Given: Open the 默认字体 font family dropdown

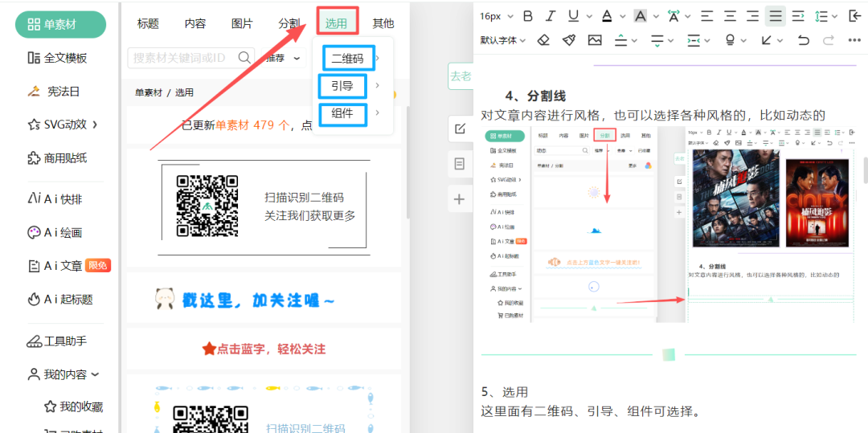Looking at the screenshot, I should click(x=503, y=40).
